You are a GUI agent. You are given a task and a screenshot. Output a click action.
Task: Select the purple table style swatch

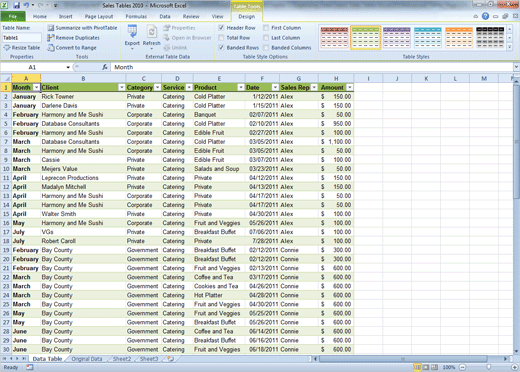coord(397,38)
